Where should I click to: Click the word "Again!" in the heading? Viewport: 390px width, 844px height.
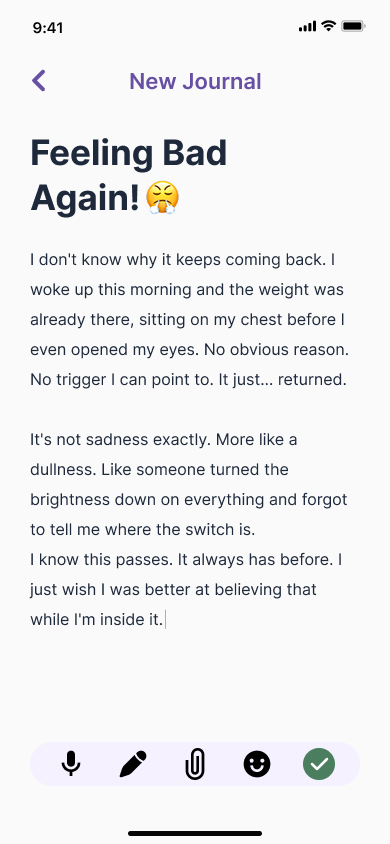click(x=86, y=198)
